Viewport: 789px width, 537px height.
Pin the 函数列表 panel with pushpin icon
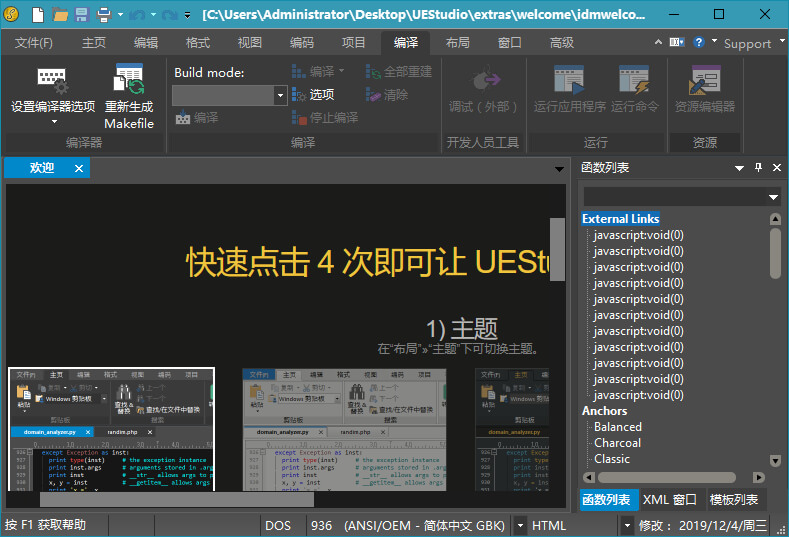(758, 168)
